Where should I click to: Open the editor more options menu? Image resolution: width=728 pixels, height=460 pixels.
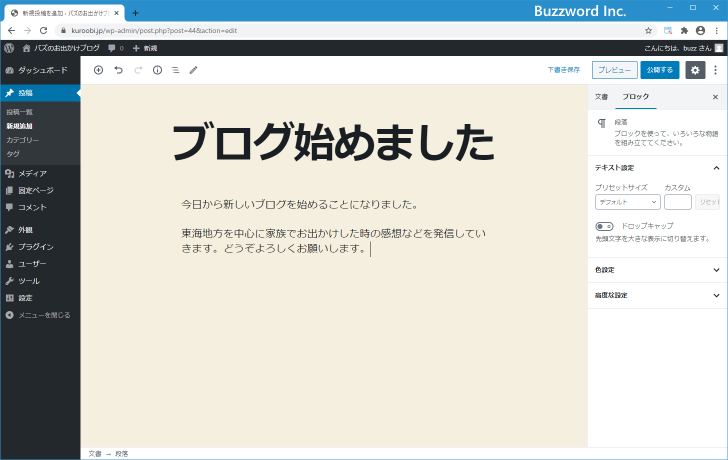715,70
